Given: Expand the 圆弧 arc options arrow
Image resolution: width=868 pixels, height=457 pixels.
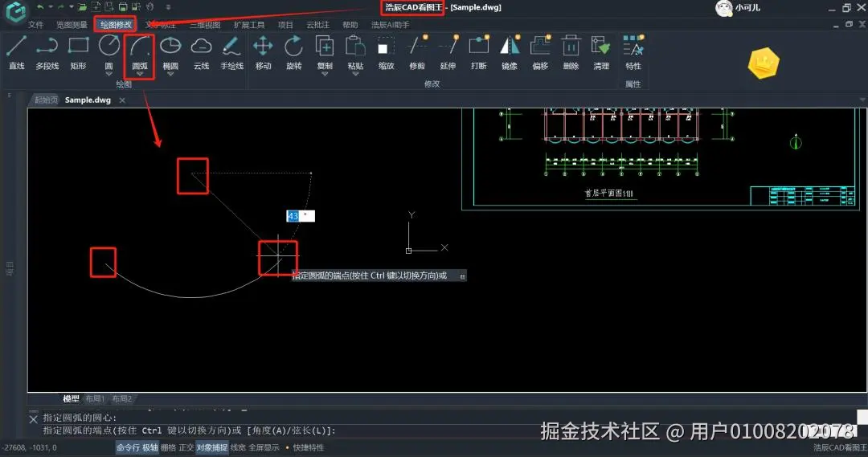Looking at the screenshot, I should point(140,74).
